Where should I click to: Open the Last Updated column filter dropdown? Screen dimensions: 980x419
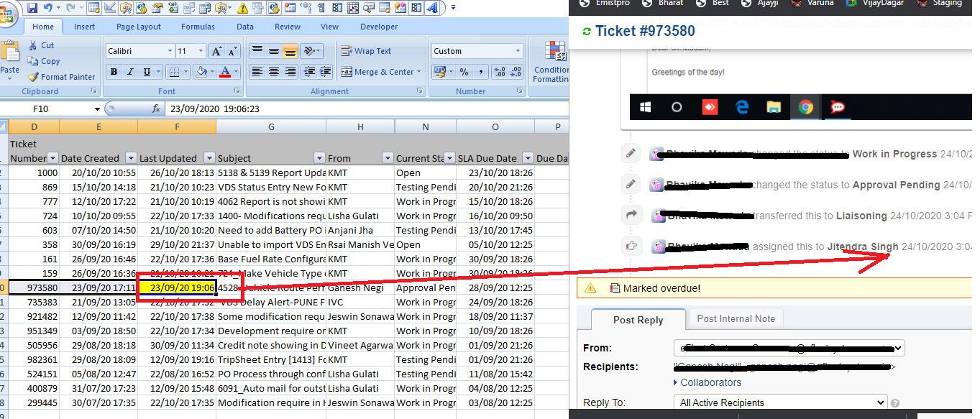click(x=209, y=158)
